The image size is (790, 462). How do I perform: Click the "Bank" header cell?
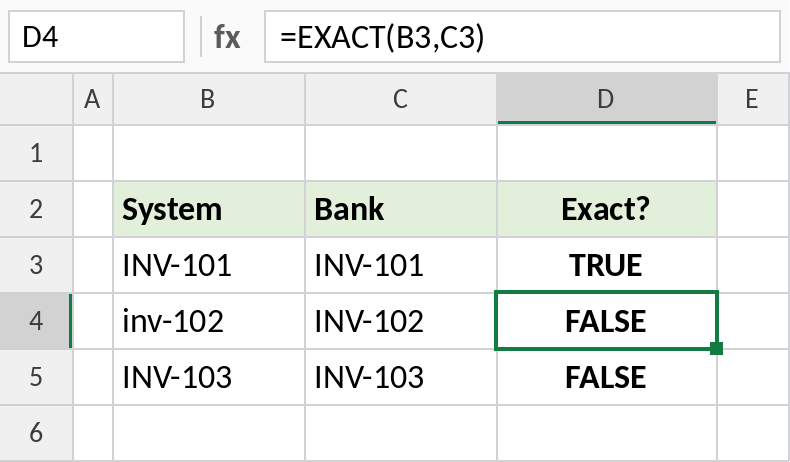(401, 209)
